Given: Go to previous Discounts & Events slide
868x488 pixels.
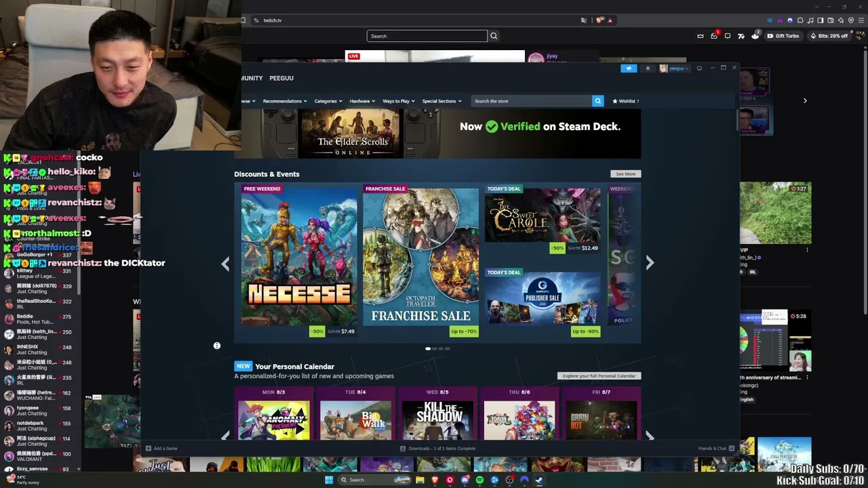Looking at the screenshot, I should tap(226, 264).
